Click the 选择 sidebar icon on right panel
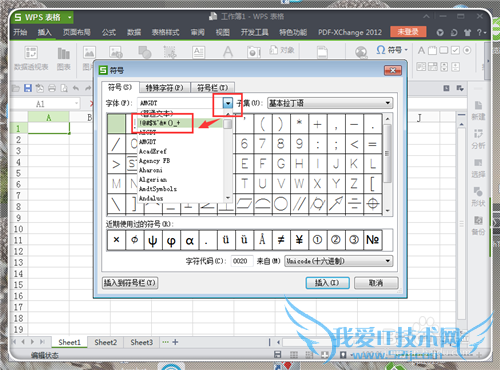Image resolution: width=500 pixels, height=370 pixels. 478,168
